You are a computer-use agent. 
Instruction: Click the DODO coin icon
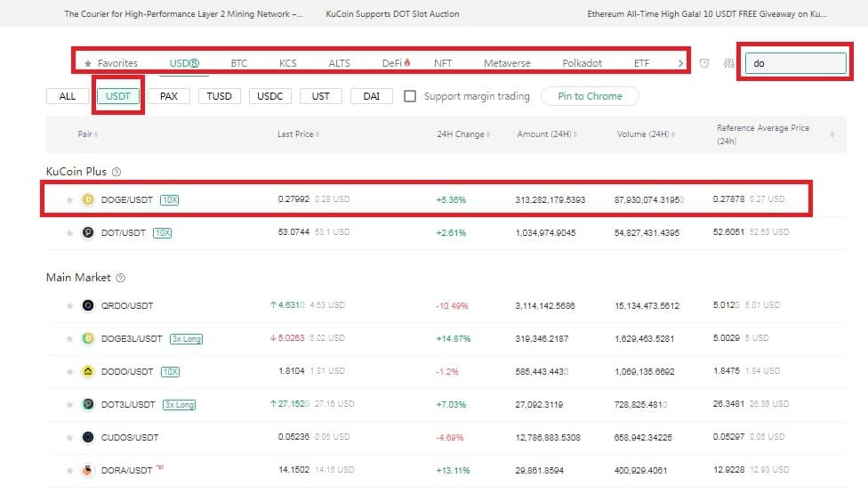coord(88,371)
